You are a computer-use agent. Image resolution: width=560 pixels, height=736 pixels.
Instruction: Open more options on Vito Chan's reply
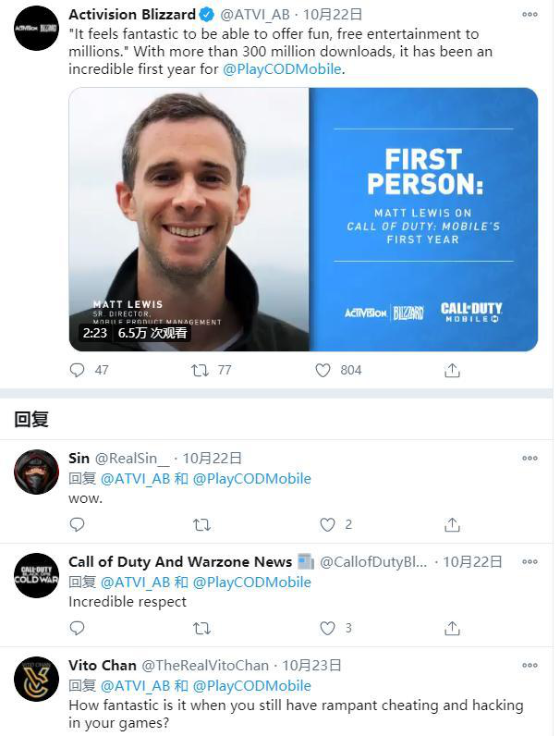(530, 665)
